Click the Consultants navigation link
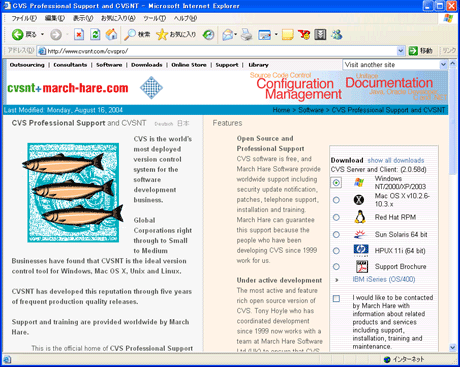The image size is (460, 367). [70, 65]
